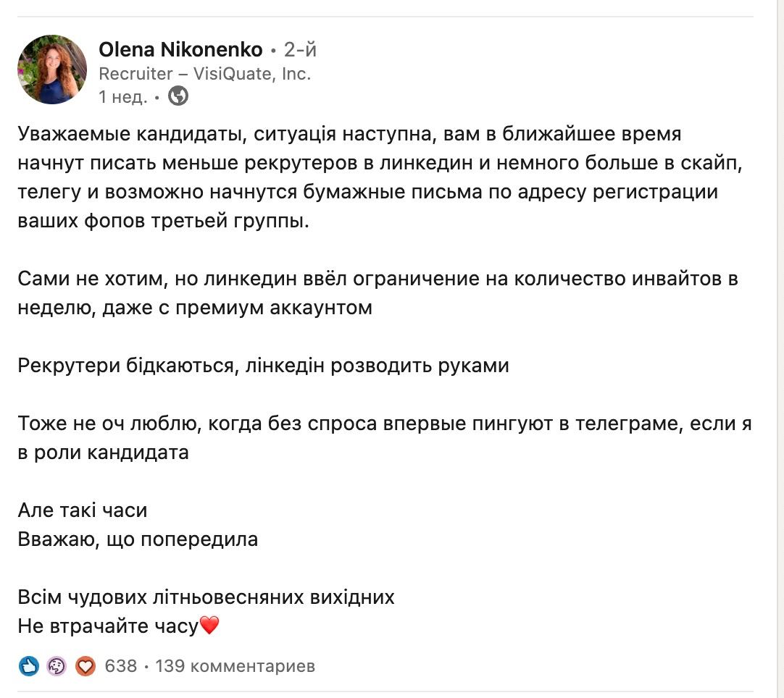Click the blue thumbs-up Like reaction icon
The width and height of the screenshot is (784, 698).
(29, 665)
